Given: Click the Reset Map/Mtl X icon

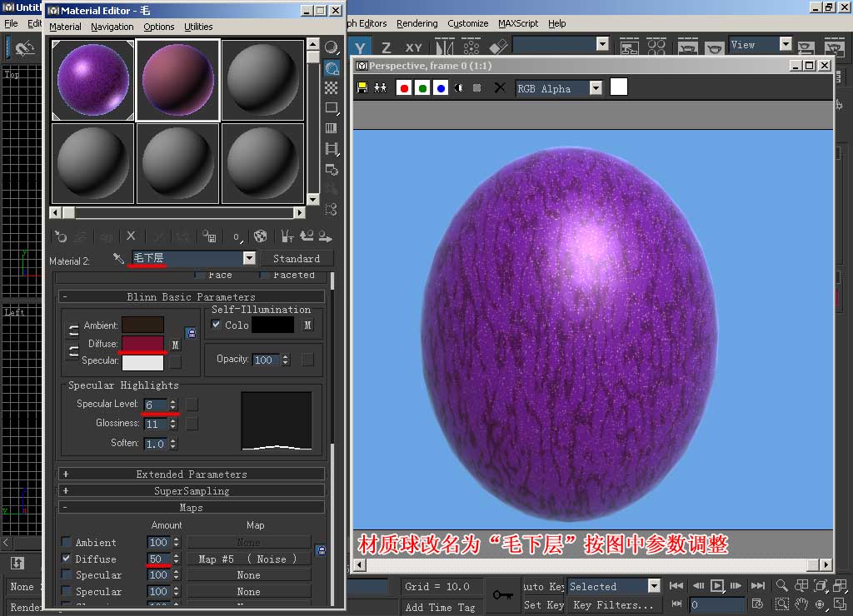Looking at the screenshot, I should tap(131, 236).
